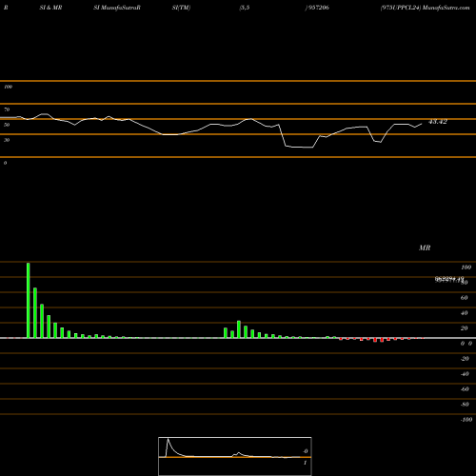
Task: Click the 'SI & MR' header text
Action: [x=50, y=8]
